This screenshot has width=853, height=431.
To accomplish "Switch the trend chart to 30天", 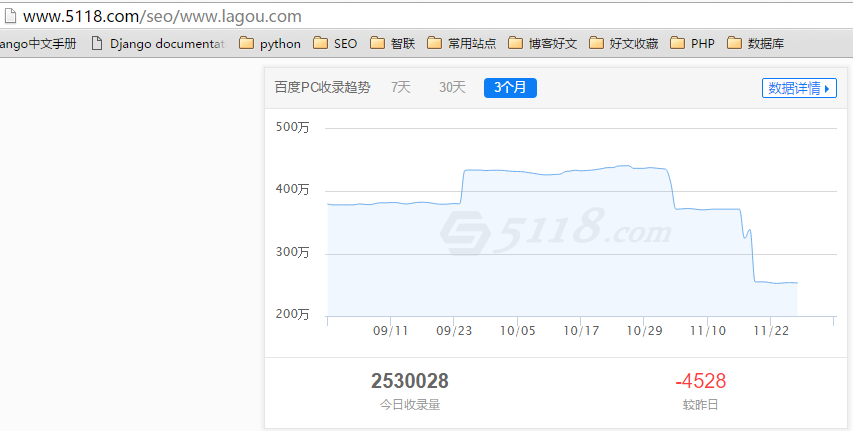I will coord(452,88).
